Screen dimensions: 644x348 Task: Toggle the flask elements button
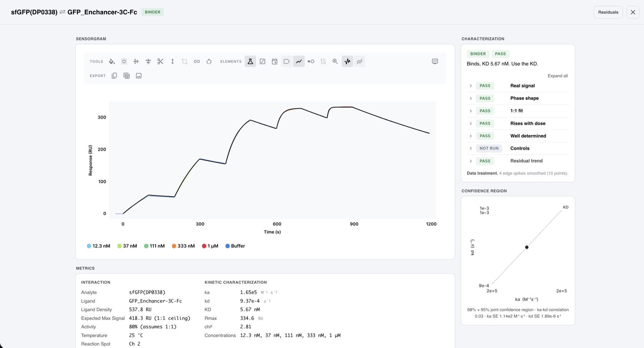coord(250,62)
